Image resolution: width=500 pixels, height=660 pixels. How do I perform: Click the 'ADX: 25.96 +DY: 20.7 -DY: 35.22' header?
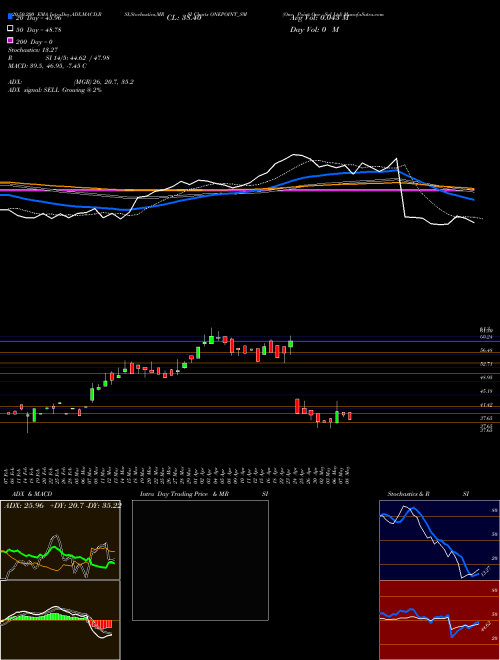(x=63, y=506)
